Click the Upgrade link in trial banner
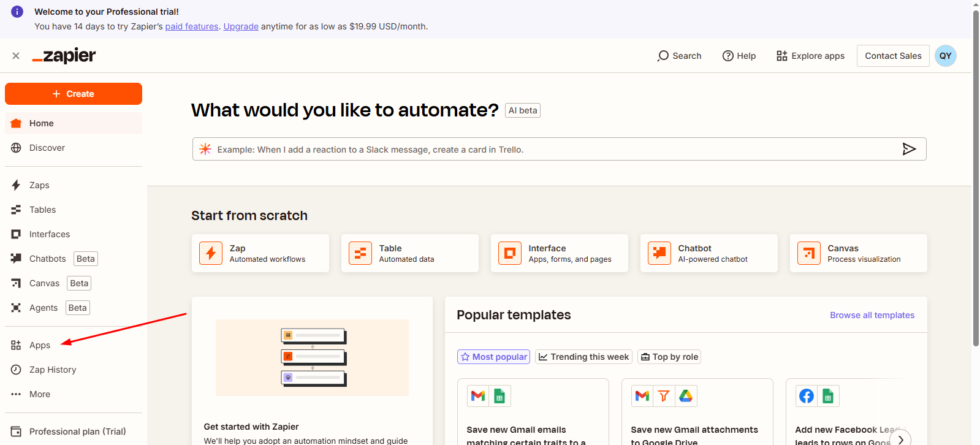 pyautogui.click(x=241, y=26)
